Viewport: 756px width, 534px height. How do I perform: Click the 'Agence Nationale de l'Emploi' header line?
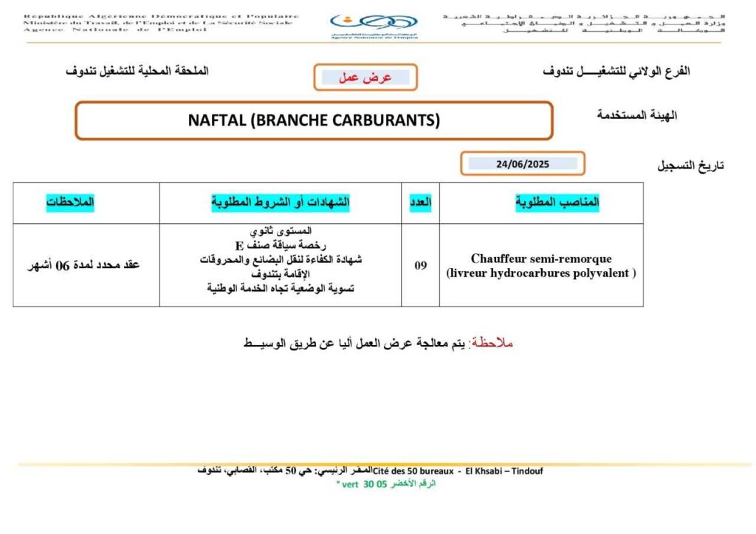click(114, 30)
